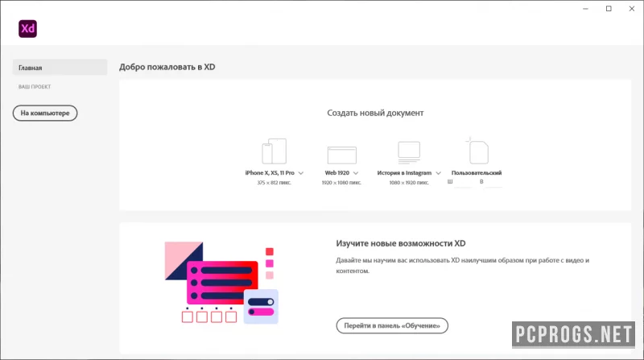Click the Изучите новые возможности XD heading
Image resolution: width=644 pixels, height=360 pixels.
[x=401, y=243]
